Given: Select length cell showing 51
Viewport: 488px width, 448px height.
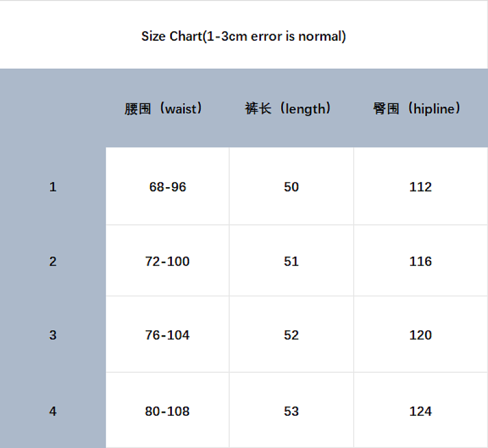Looking at the screenshot, I should pyautogui.click(x=292, y=260).
